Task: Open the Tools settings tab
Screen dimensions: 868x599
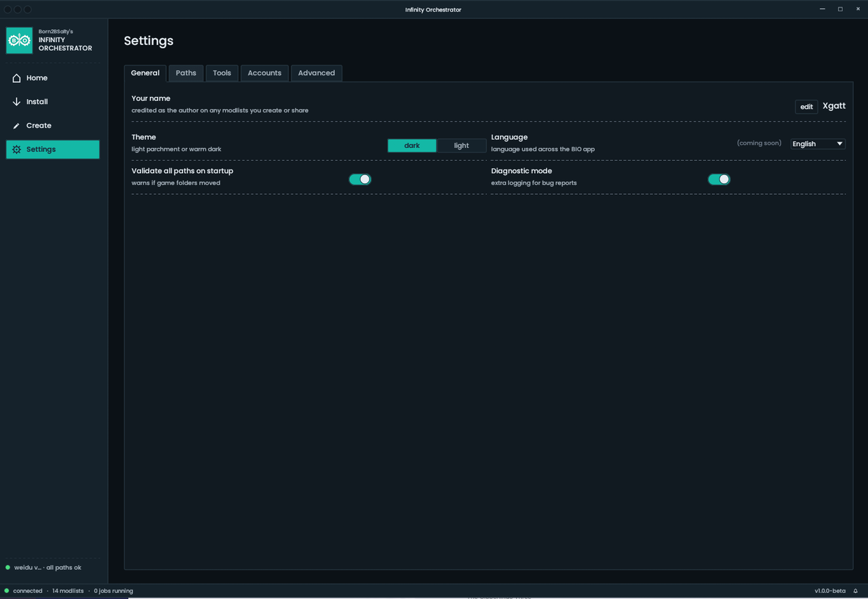Action: (x=222, y=73)
